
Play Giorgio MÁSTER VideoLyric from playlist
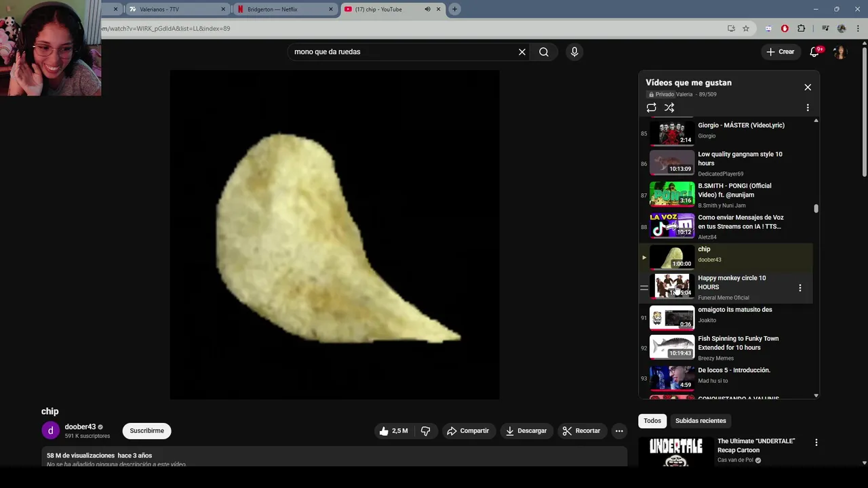(x=726, y=131)
